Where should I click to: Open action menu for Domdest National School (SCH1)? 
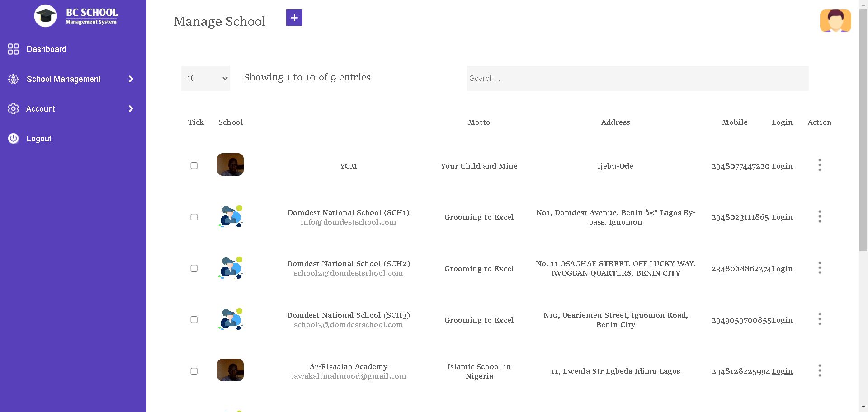tap(819, 217)
